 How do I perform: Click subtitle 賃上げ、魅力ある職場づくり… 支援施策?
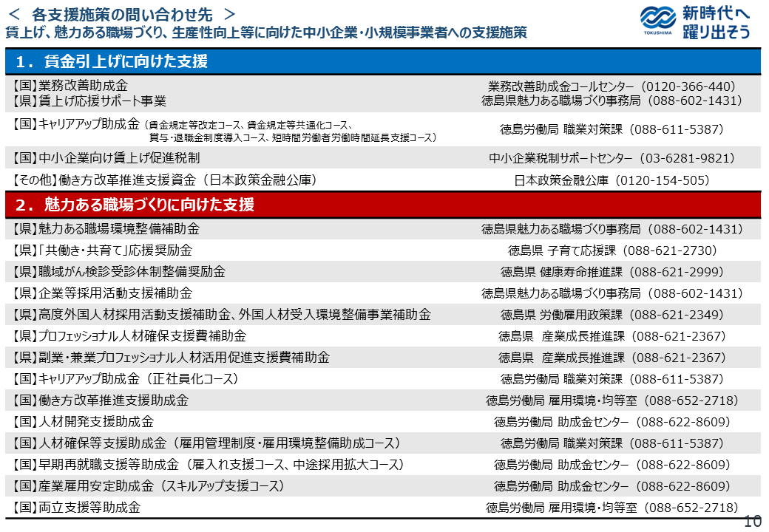[x=265, y=33]
